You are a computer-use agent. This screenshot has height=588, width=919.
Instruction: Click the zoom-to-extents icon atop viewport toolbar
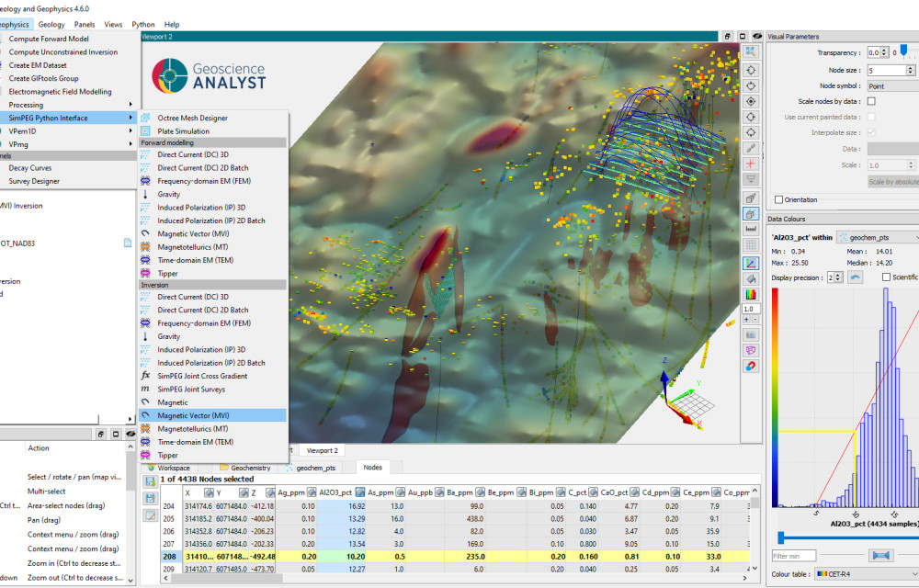coord(751,52)
